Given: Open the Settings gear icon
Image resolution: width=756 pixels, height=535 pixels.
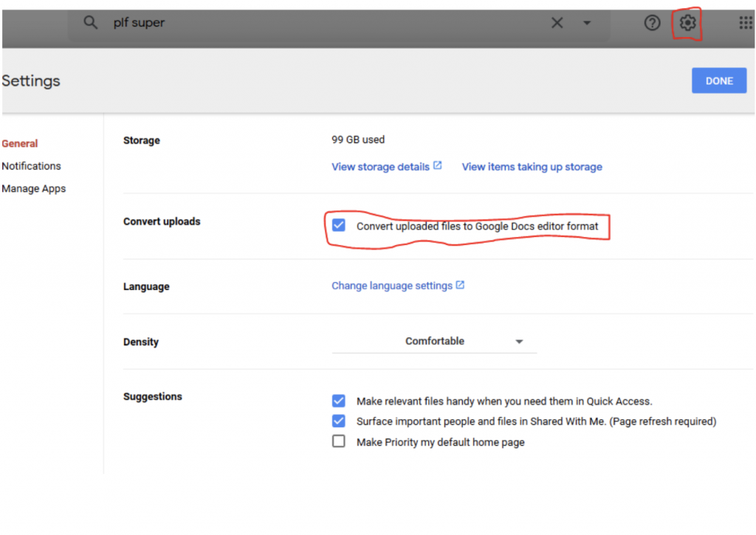Looking at the screenshot, I should click(687, 23).
